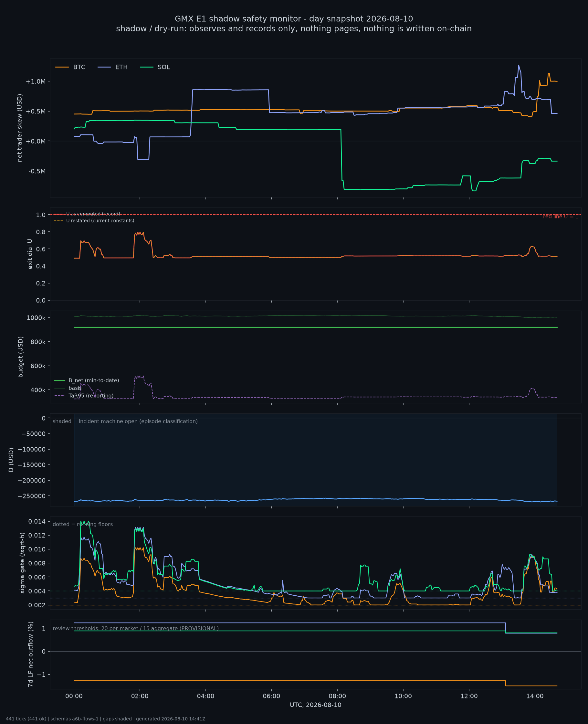Click the "0.014" sigma gate tick

(x=37, y=521)
